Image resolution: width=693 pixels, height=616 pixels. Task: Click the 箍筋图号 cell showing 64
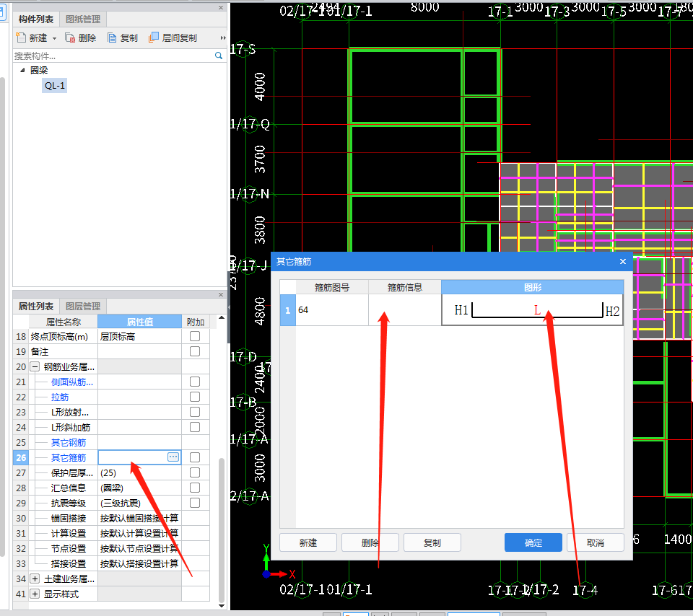click(x=332, y=310)
